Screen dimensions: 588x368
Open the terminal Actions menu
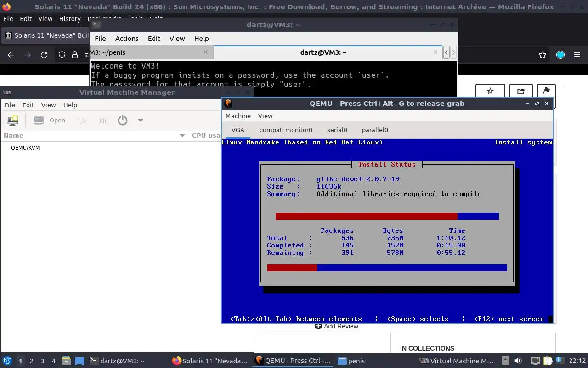[x=127, y=39]
